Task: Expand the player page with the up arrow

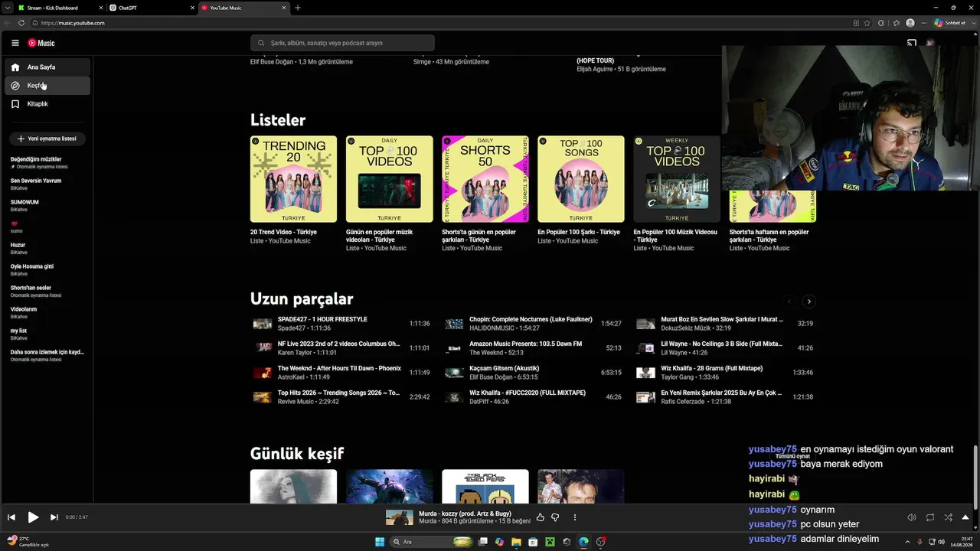Action: pos(965,517)
